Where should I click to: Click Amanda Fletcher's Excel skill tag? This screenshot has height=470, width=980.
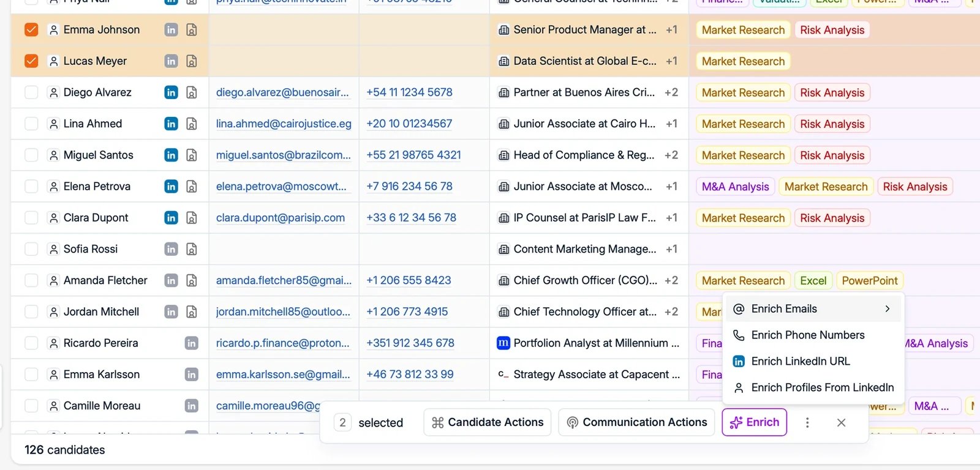[x=813, y=281]
